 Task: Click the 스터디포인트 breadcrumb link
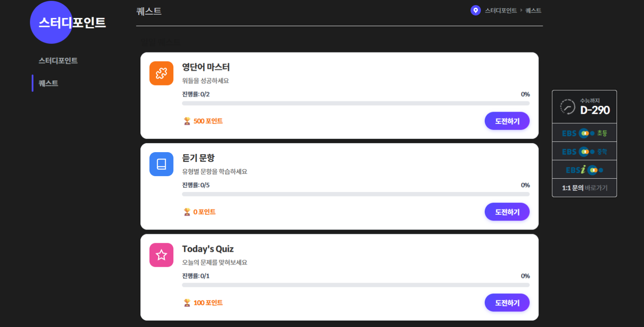[x=501, y=11]
